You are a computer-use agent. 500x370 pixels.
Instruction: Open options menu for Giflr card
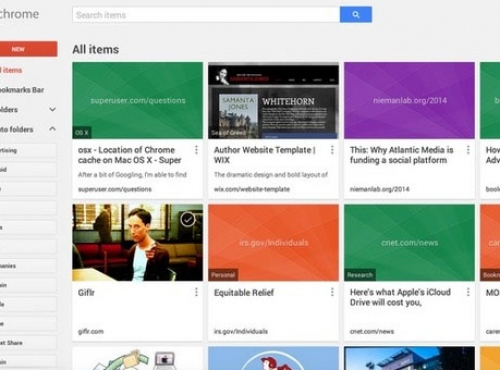(x=196, y=292)
